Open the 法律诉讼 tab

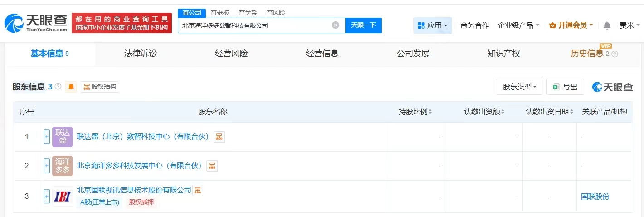pos(141,54)
